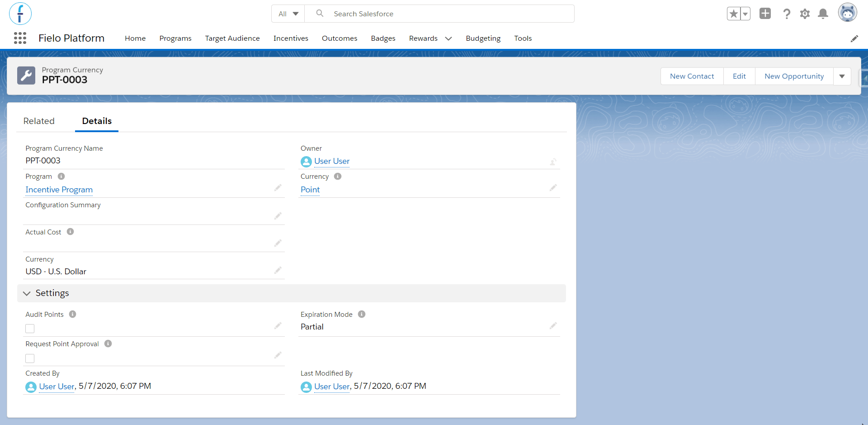Toggle the Audit Points checkbox
Screen dimensions: 868x425
[30, 329]
